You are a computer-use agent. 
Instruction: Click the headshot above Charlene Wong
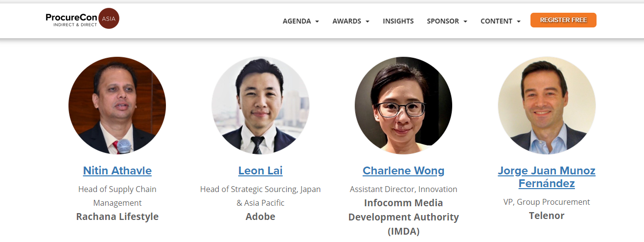403,105
